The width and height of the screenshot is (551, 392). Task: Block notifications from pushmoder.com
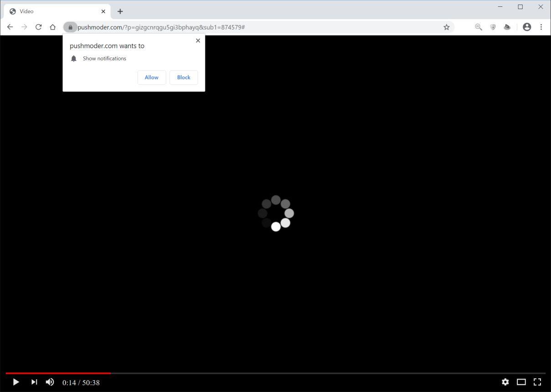pyautogui.click(x=184, y=77)
